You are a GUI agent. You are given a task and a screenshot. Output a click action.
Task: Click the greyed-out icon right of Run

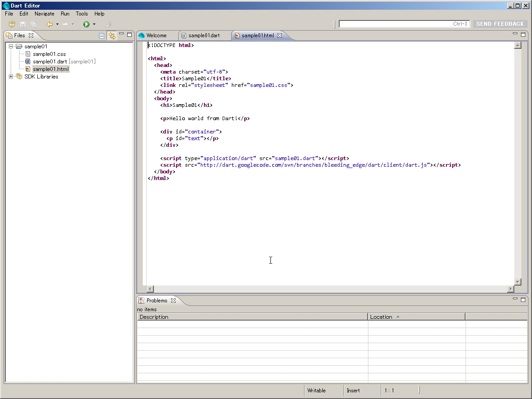click(108, 24)
